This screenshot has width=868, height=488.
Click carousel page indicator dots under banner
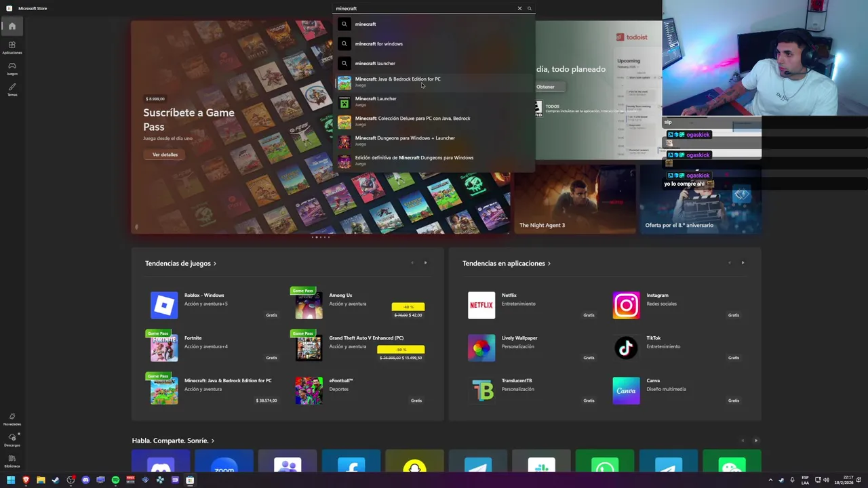(321, 237)
